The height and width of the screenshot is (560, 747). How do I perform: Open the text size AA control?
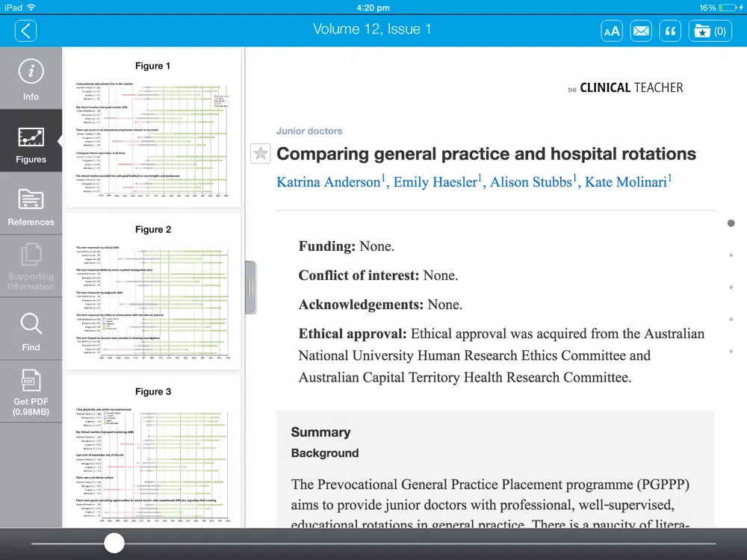pyautogui.click(x=612, y=31)
